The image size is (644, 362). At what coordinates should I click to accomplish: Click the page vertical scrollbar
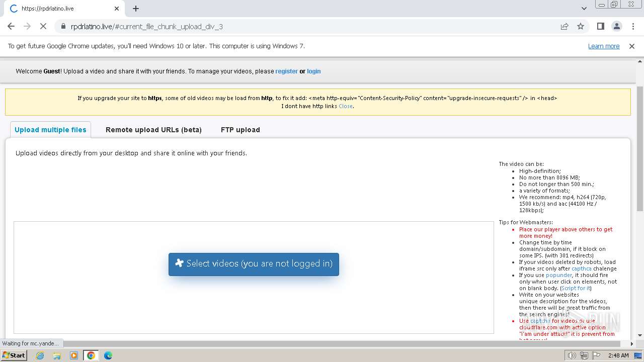click(639, 148)
